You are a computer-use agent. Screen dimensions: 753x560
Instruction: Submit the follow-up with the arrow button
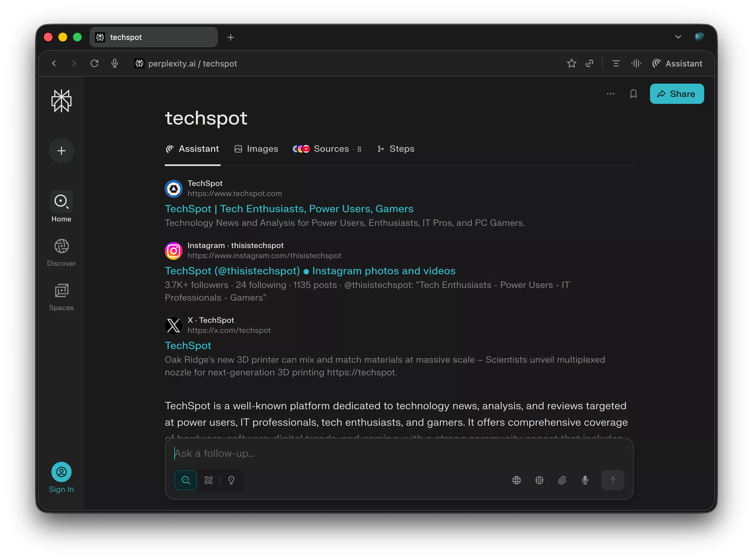tap(613, 480)
